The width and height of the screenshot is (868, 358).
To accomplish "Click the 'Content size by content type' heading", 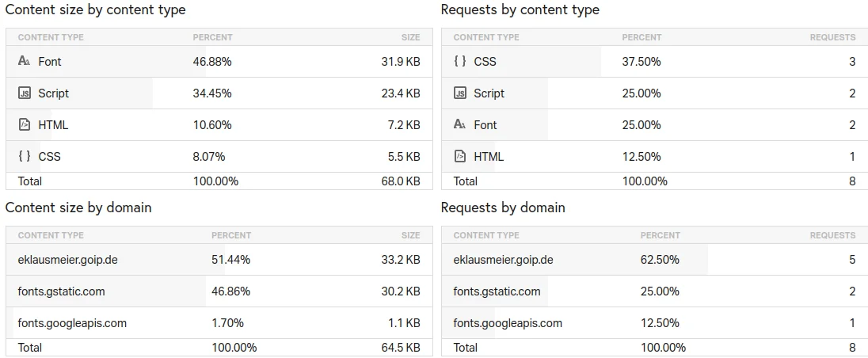I will [x=95, y=10].
